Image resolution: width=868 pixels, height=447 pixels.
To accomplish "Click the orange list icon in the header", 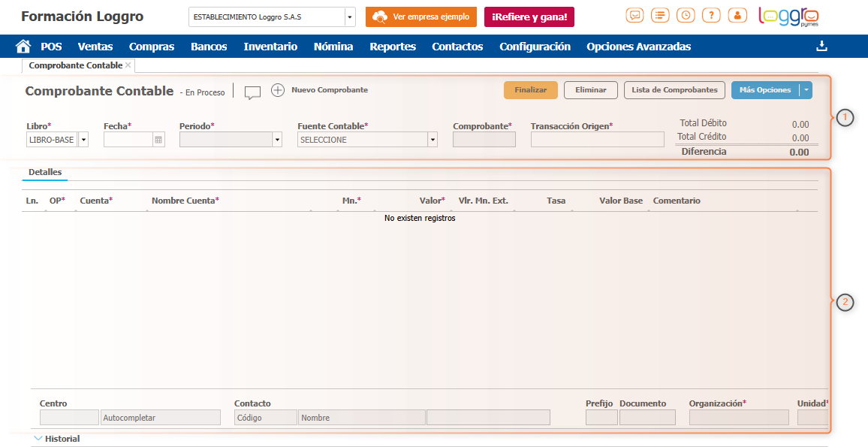I will tap(659, 14).
